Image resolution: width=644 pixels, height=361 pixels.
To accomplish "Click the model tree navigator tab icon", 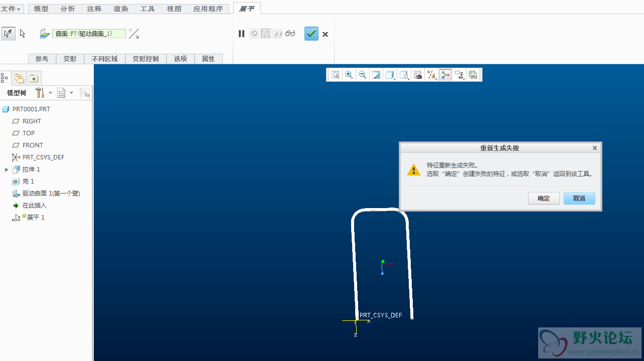I will (x=5, y=78).
